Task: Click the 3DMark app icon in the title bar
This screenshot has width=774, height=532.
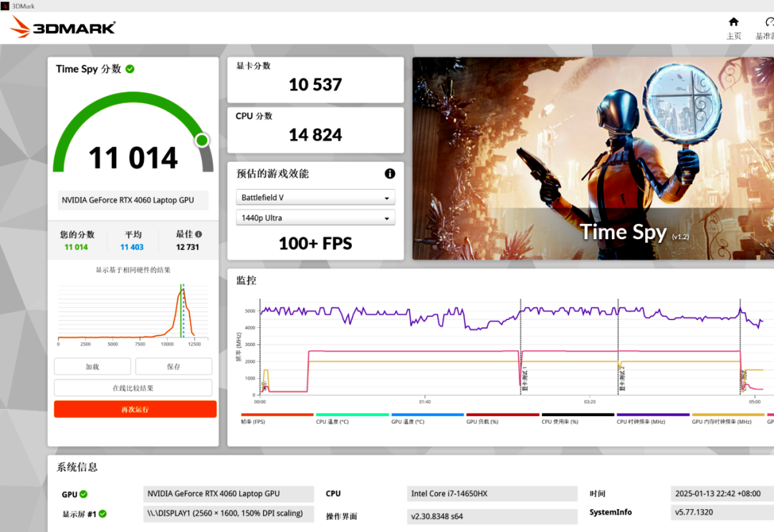Action: point(5,6)
